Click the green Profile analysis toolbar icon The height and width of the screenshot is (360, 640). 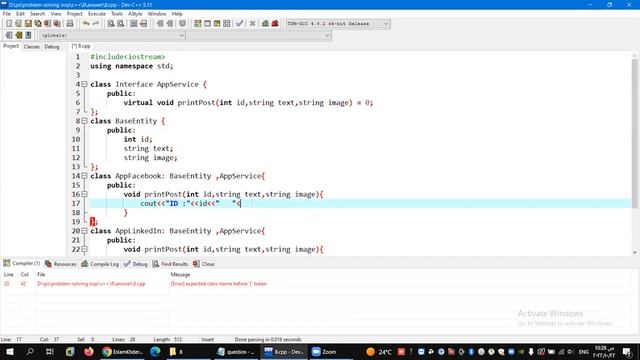point(265,24)
